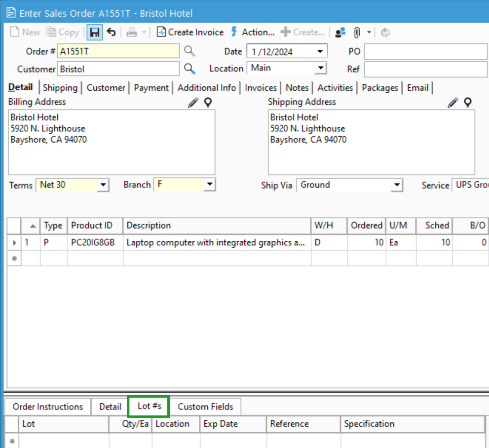Click inside the PO field
489x448 pixels.
coord(424,51)
